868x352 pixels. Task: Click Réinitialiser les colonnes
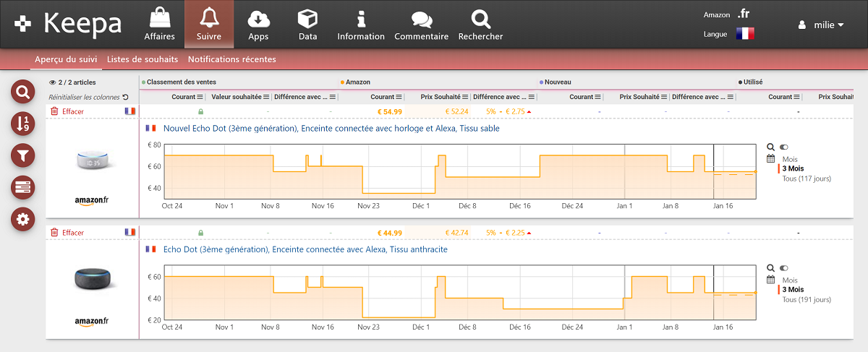coord(88,97)
